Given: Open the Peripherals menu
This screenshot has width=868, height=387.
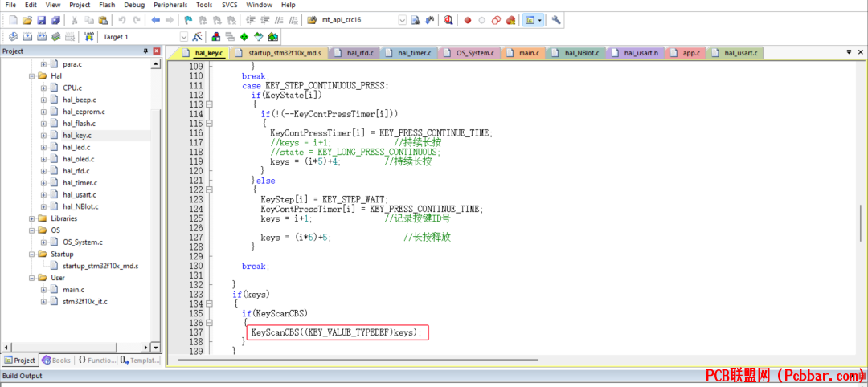Looking at the screenshot, I should coord(171,5).
